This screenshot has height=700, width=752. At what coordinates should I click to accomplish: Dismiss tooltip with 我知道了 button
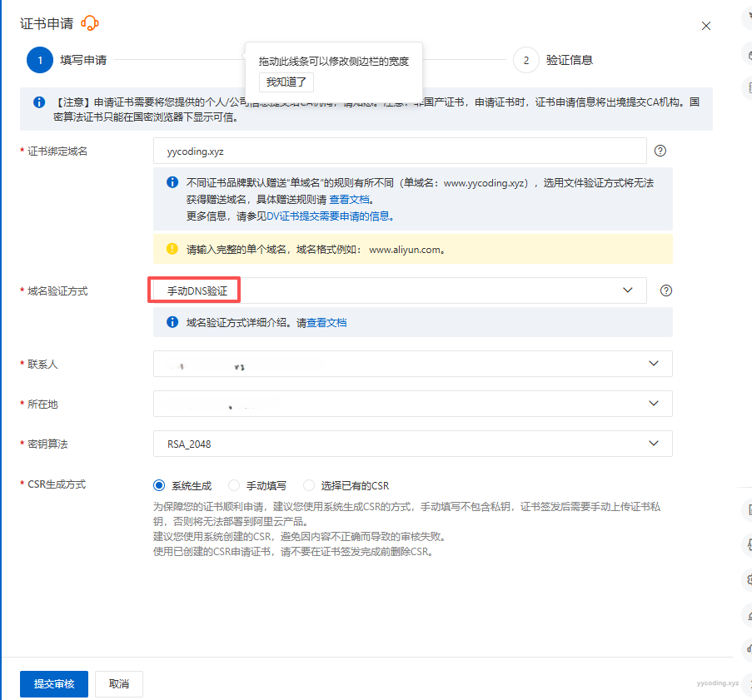286,82
